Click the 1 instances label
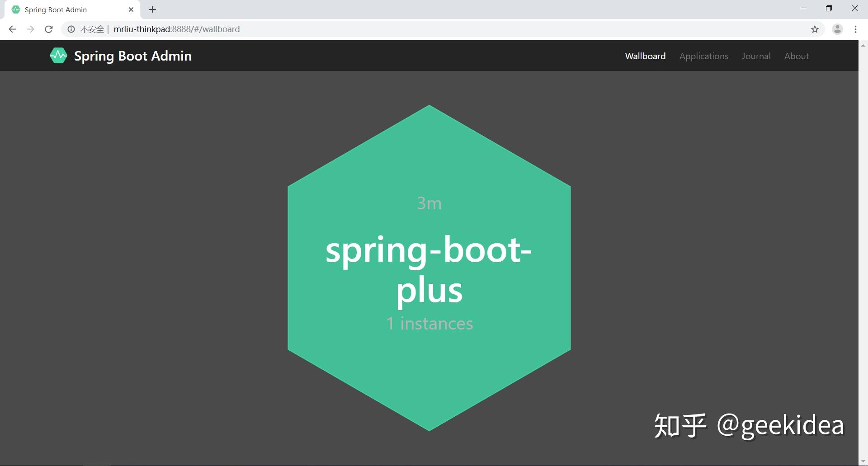The height and width of the screenshot is (466, 868). click(x=429, y=323)
